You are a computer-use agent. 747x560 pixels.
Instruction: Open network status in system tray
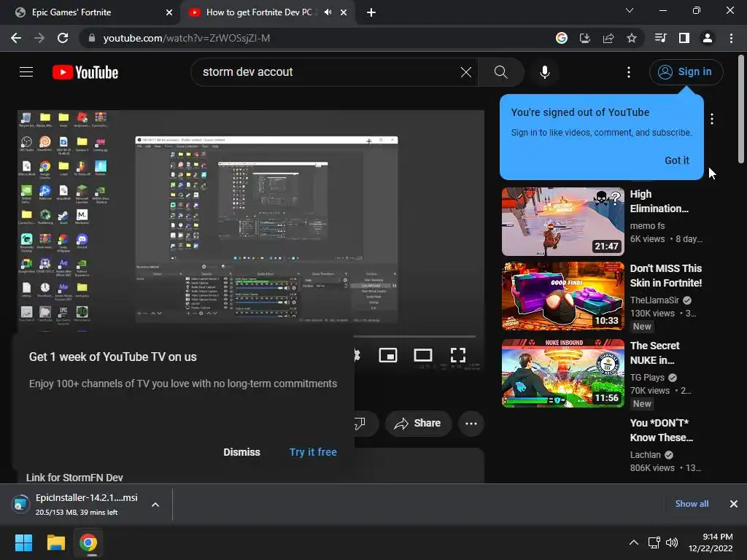click(654, 542)
